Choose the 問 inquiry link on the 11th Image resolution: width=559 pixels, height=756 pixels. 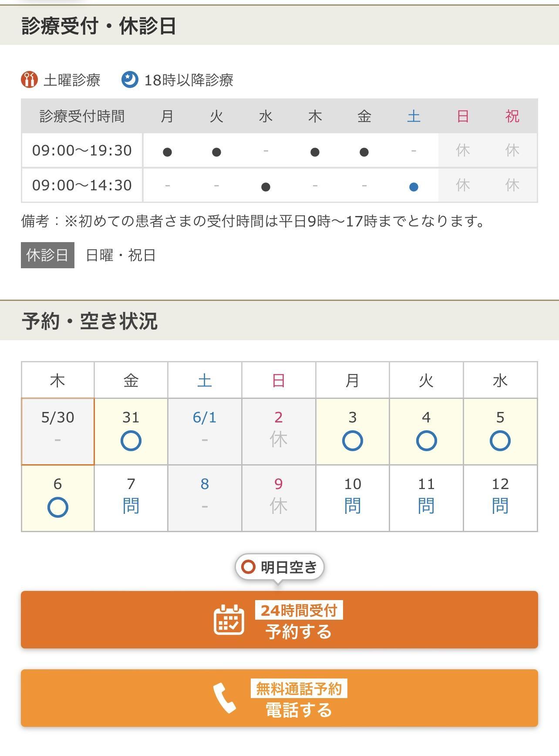[426, 506]
